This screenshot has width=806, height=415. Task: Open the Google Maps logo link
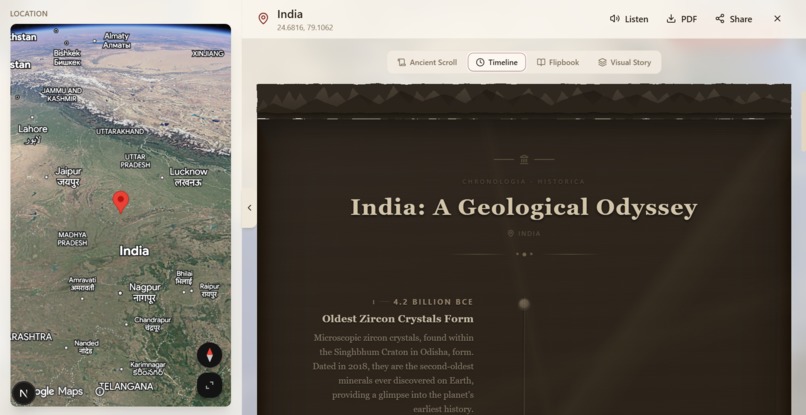point(58,391)
